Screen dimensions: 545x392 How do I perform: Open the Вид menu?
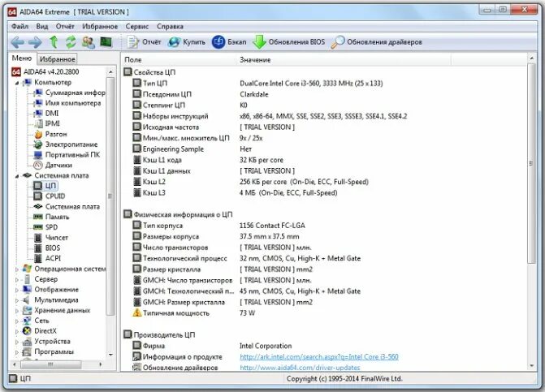tap(42, 27)
